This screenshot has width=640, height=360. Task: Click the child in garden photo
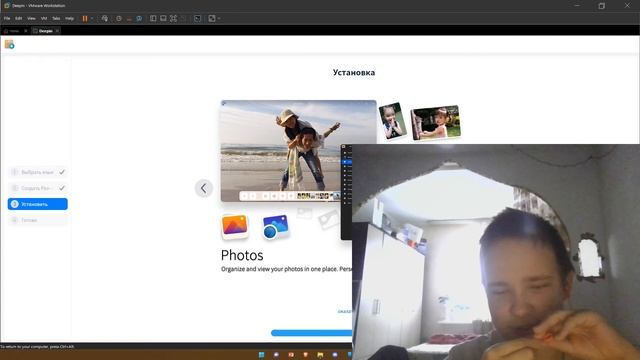point(436,122)
